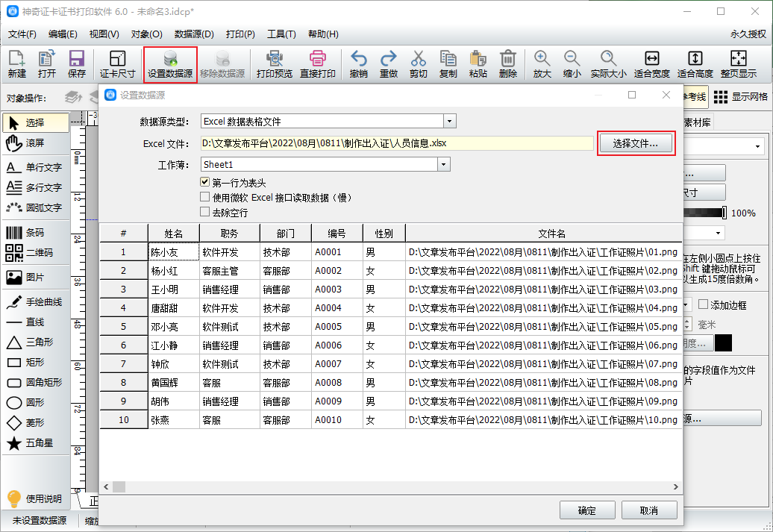Image resolution: width=773 pixels, height=532 pixels.
Task: Open the 数据源类型 dropdown
Action: [x=449, y=121]
